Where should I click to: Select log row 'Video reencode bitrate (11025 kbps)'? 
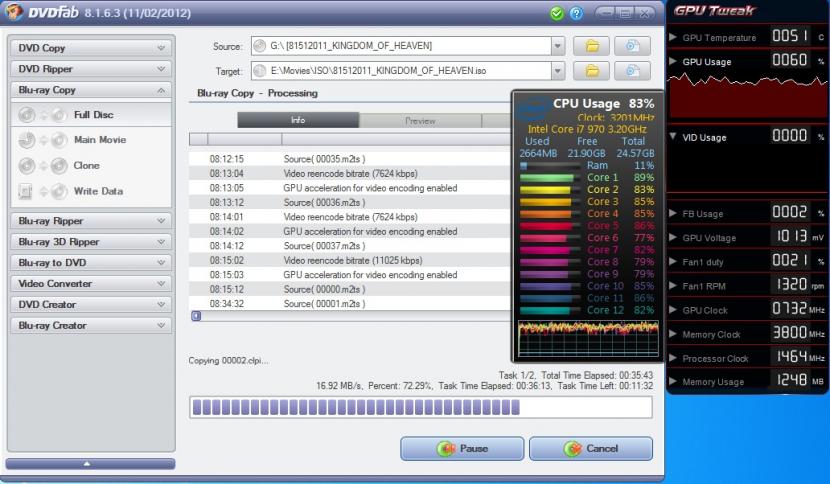[x=349, y=261]
